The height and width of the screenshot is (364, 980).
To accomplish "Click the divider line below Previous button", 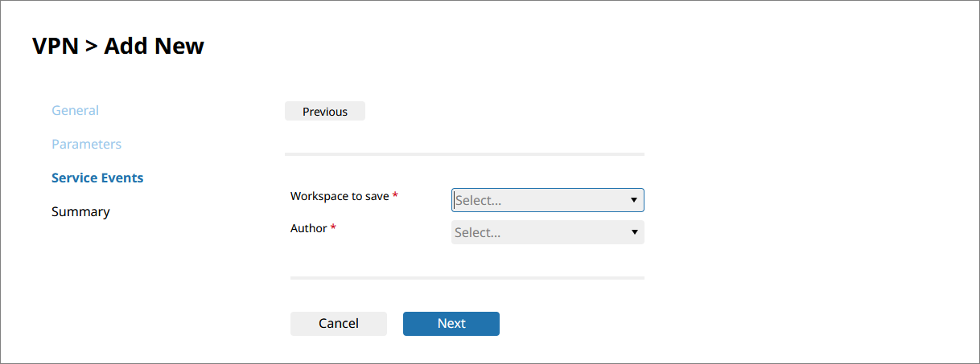I will (464, 153).
